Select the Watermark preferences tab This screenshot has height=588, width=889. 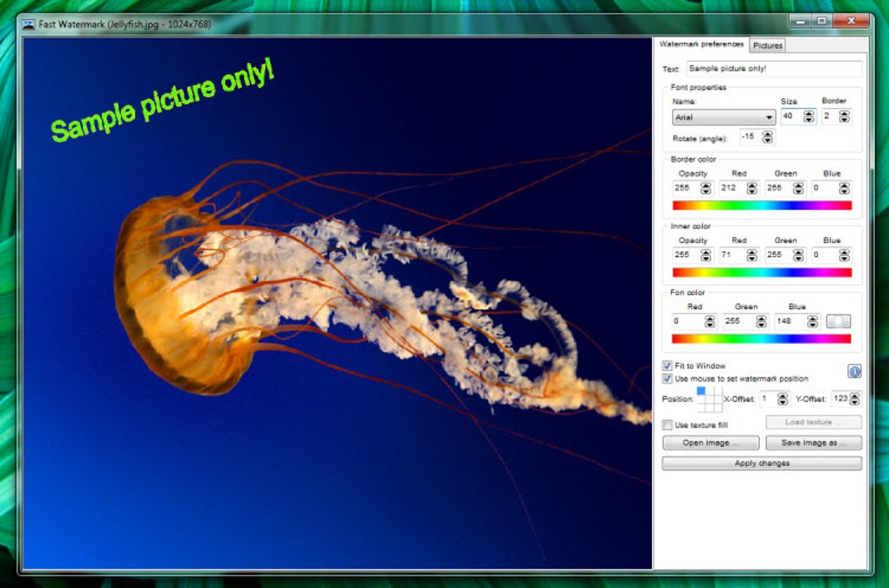[x=702, y=44]
